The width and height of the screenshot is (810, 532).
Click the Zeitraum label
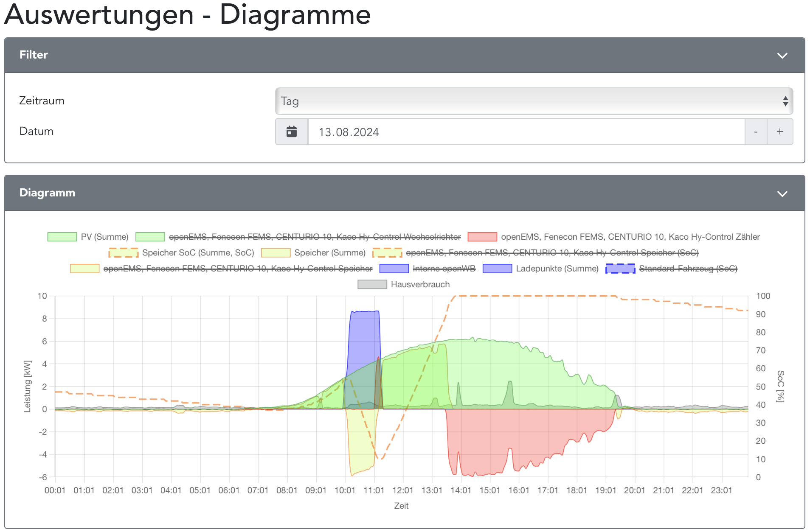coord(42,101)
